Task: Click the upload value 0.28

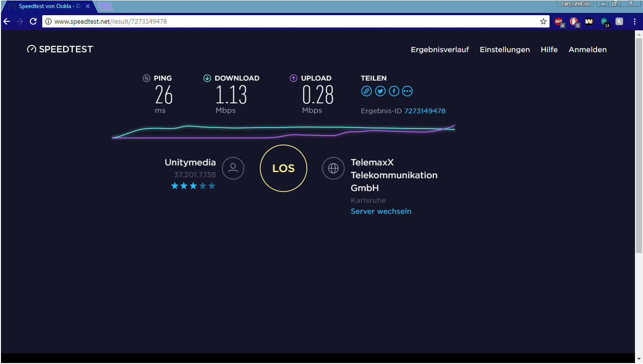Action: click(318, 95)
